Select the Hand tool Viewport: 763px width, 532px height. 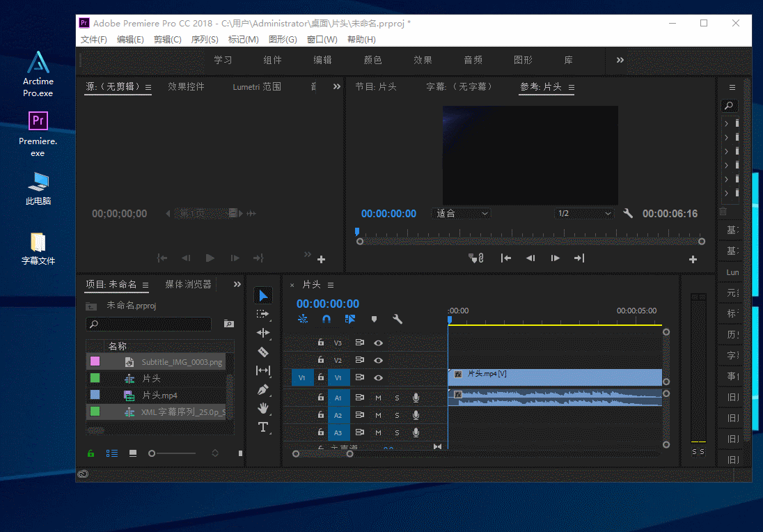[x=263, y=408]
